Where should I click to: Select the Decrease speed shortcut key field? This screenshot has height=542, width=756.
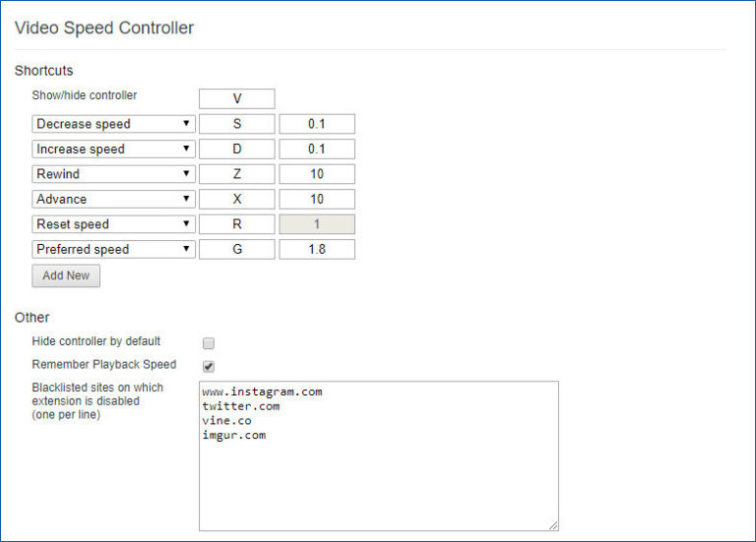coord(237,124)
